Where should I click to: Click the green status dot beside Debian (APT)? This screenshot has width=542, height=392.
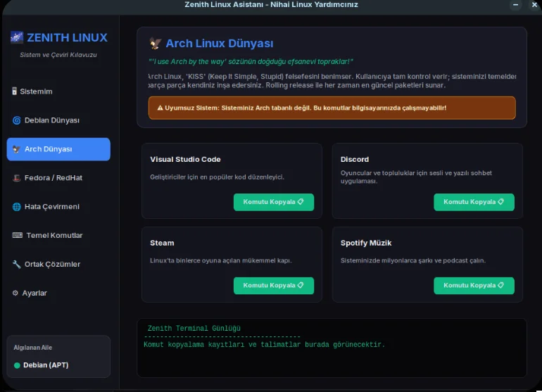(x=17, y=365)
